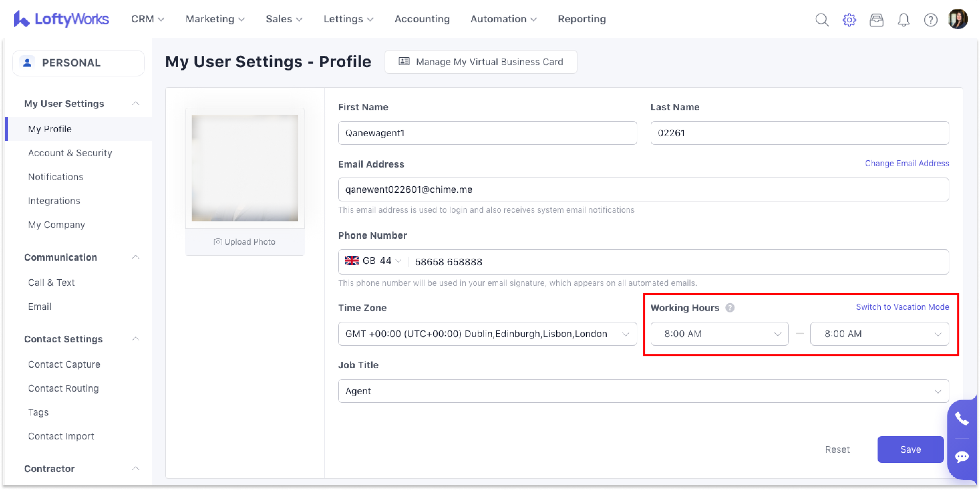Click the Save button
Image resolution: width=980 pixels, height=490 pixels.
(910, 449)
